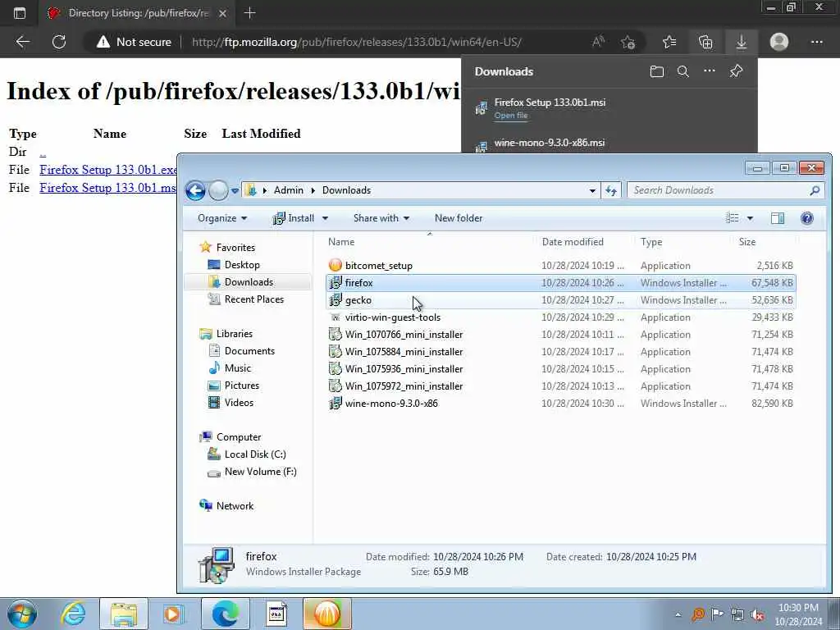Open Explorer recent locations dropdown arrow
Image resolution: width=840 pixels, height=630 pixels.
coord(235,190)
